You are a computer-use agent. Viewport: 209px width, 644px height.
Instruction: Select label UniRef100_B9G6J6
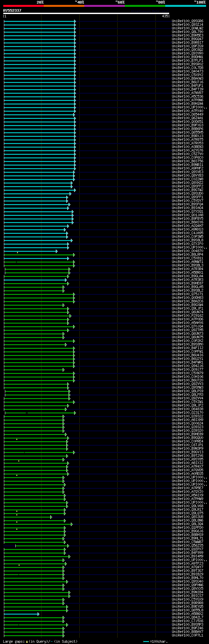click(187, 531)
